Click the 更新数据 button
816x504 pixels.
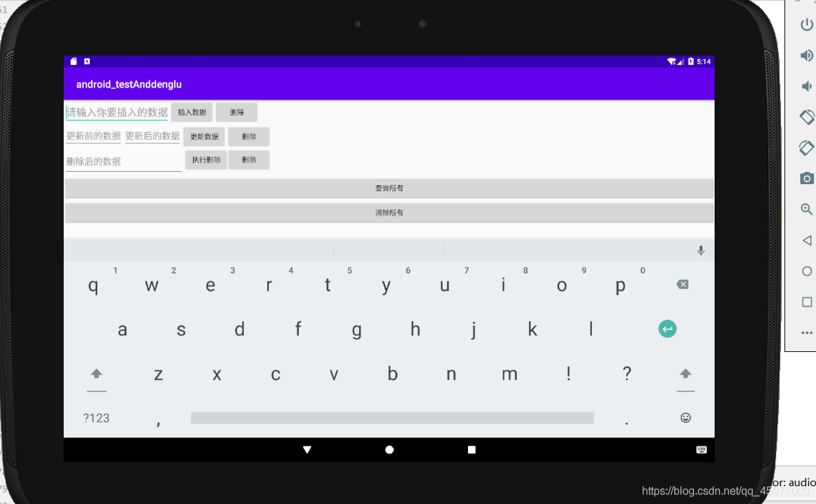(x=204, y=137)
